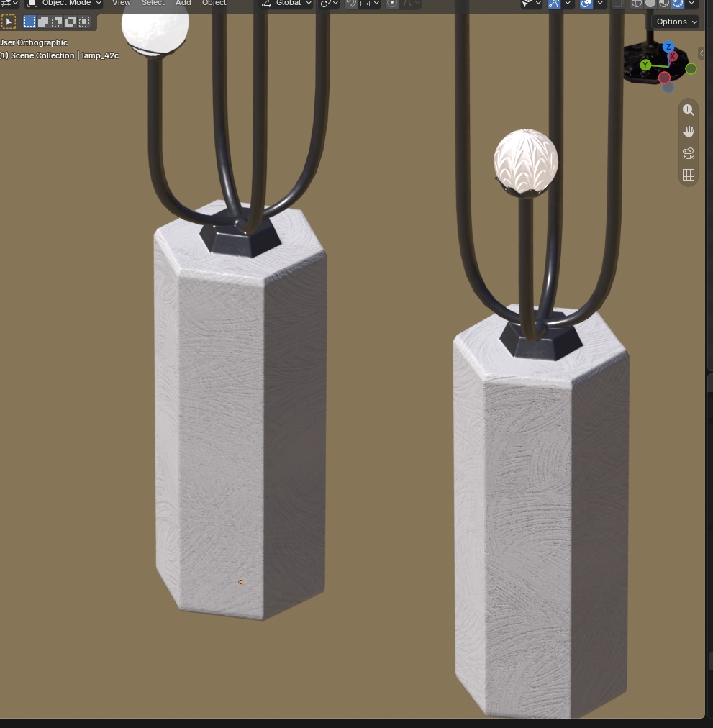Click the hand pan-view icon

pyautogui.click(x=689, y=132)
